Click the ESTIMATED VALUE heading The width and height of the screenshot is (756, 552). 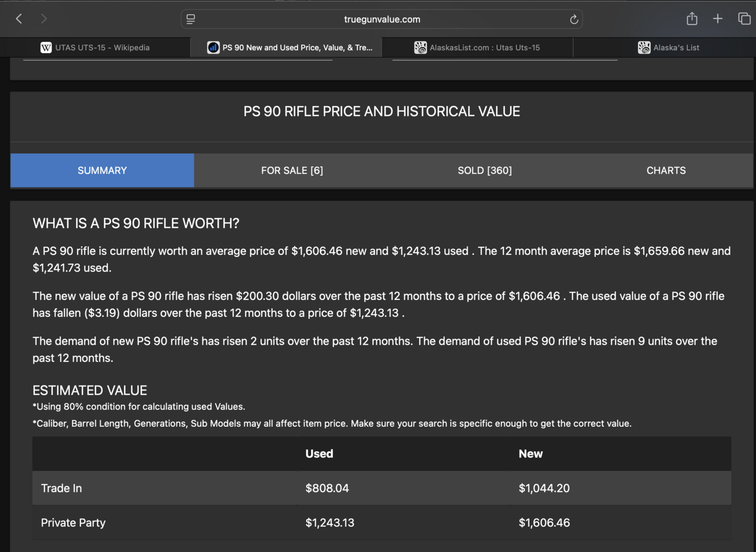(x=90, y=390)
